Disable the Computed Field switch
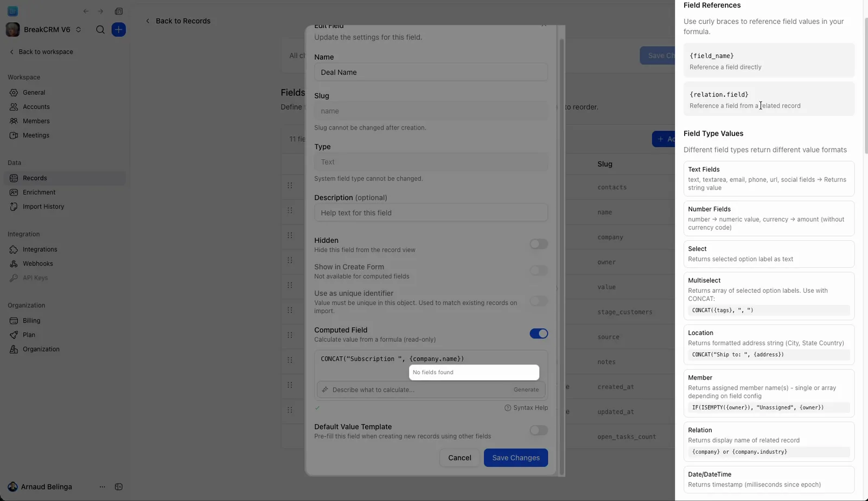868x501 pixels. (x=539, y=333)
